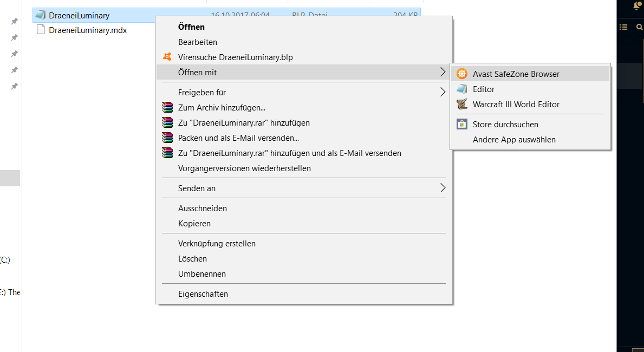Image resolution: width=644 pixels, height=352 pixels.
Task: Select the (C:) drive in navigation pane
Action: point(5,259)
